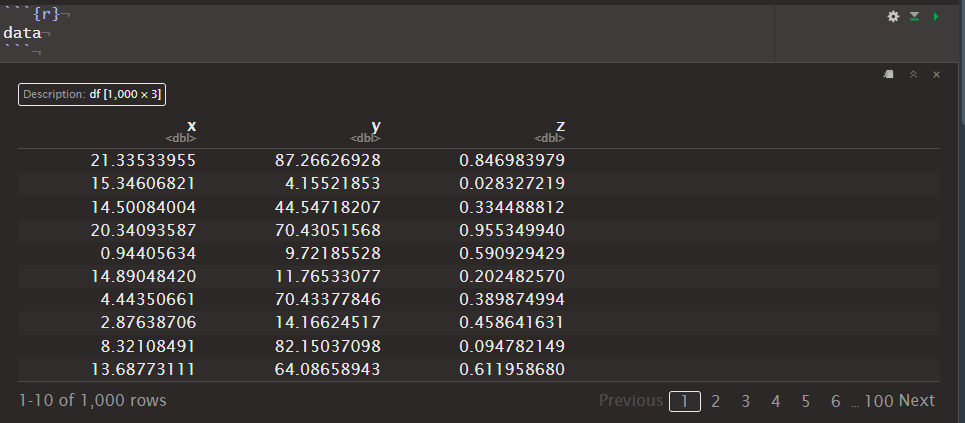Viewport: 965px width, 423px height.
Task: Click the y column header
Action: [376, 127]
